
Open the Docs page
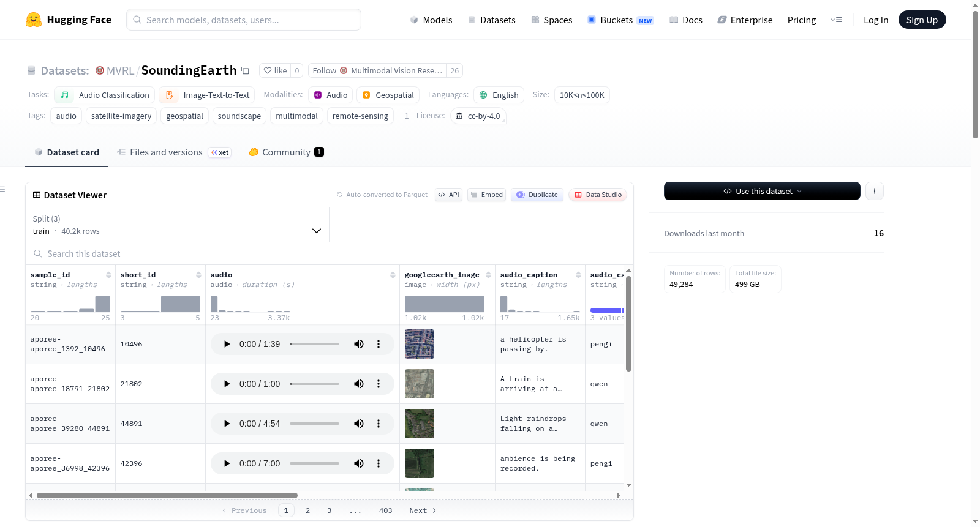point(685,20)
